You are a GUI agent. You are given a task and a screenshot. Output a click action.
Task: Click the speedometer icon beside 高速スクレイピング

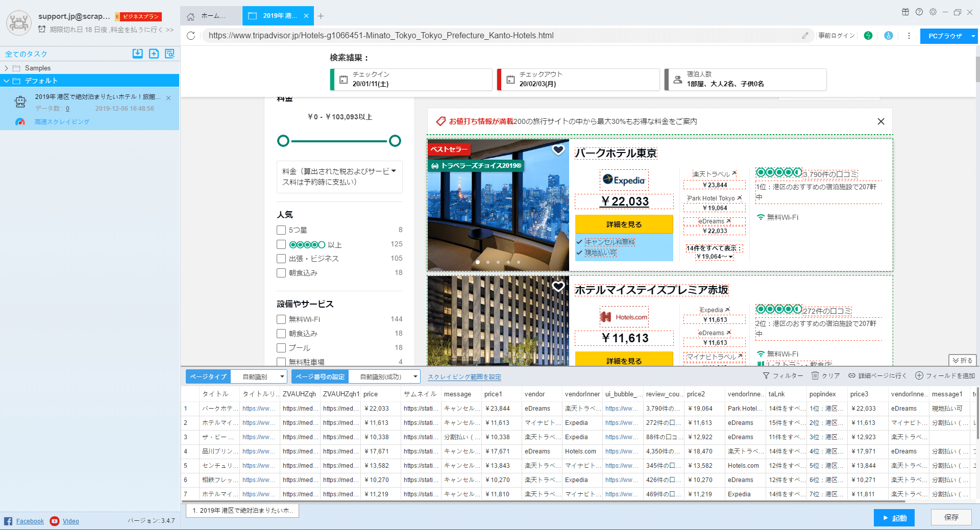click(20, 122)
